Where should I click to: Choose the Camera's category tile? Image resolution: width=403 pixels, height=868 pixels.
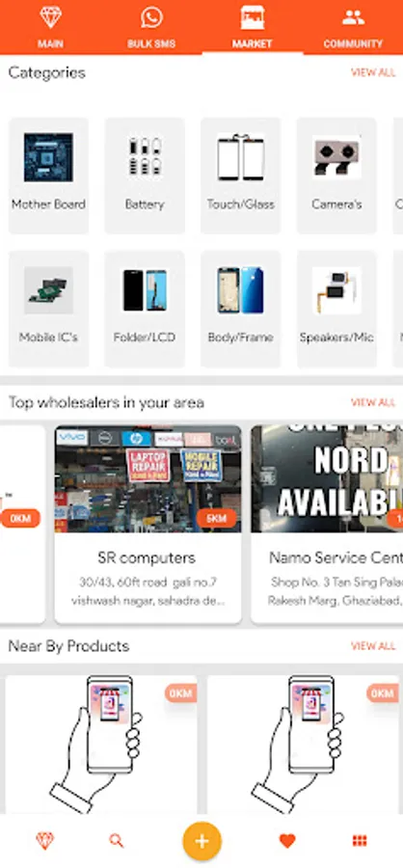coord(336,176)
